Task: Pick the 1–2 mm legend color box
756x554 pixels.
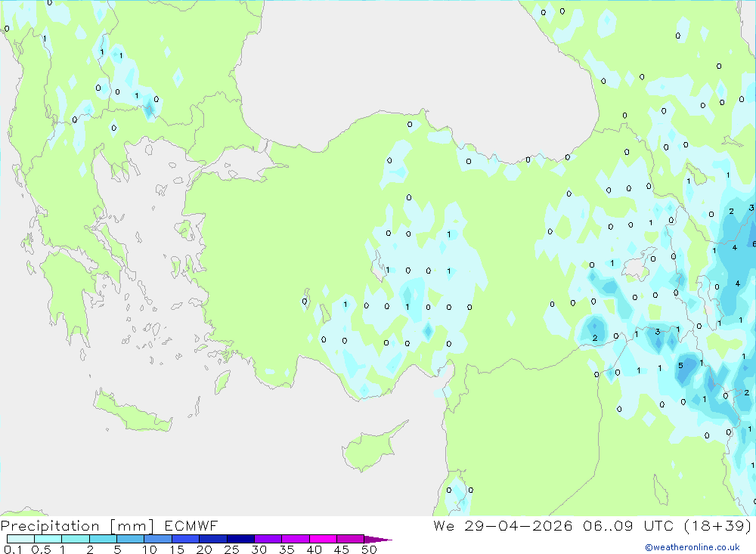Action: [x=76, y=539]
